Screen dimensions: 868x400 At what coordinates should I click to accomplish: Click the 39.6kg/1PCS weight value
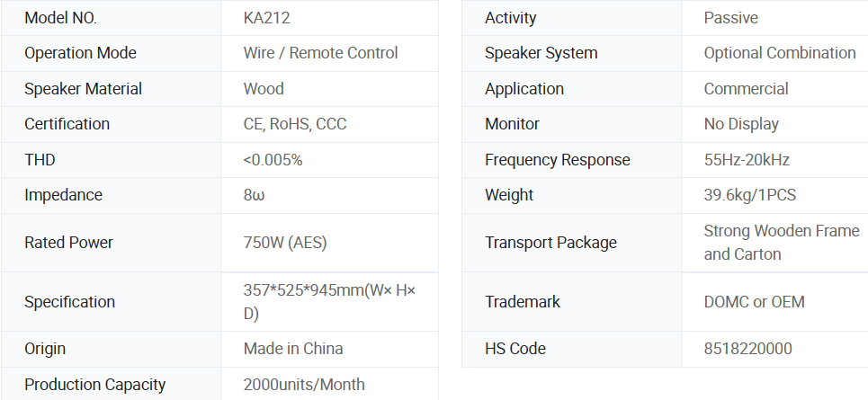click(x=750, y=195)
